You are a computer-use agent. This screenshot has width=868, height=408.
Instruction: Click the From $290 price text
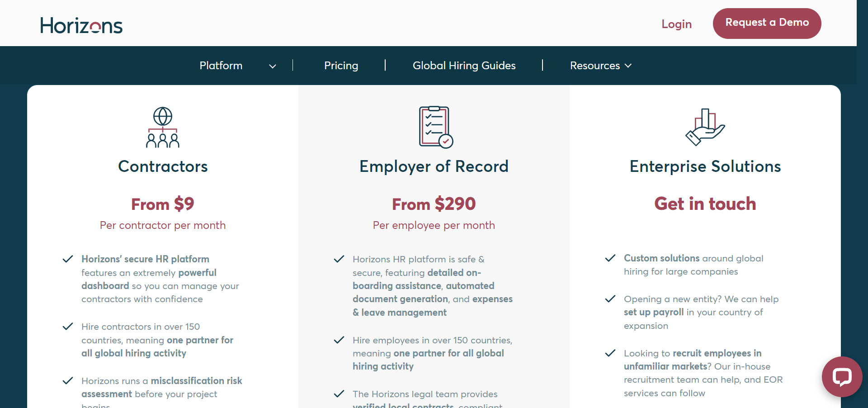click(x=434, y=204)
